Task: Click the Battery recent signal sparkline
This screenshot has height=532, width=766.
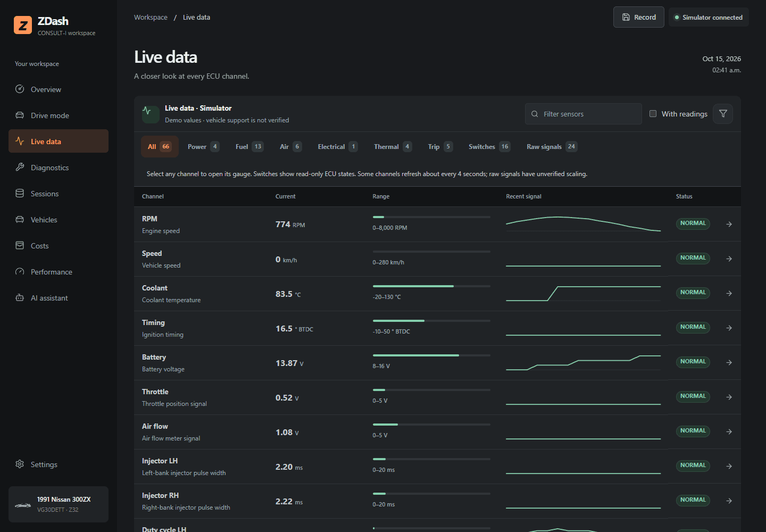Action: (583, 362)
